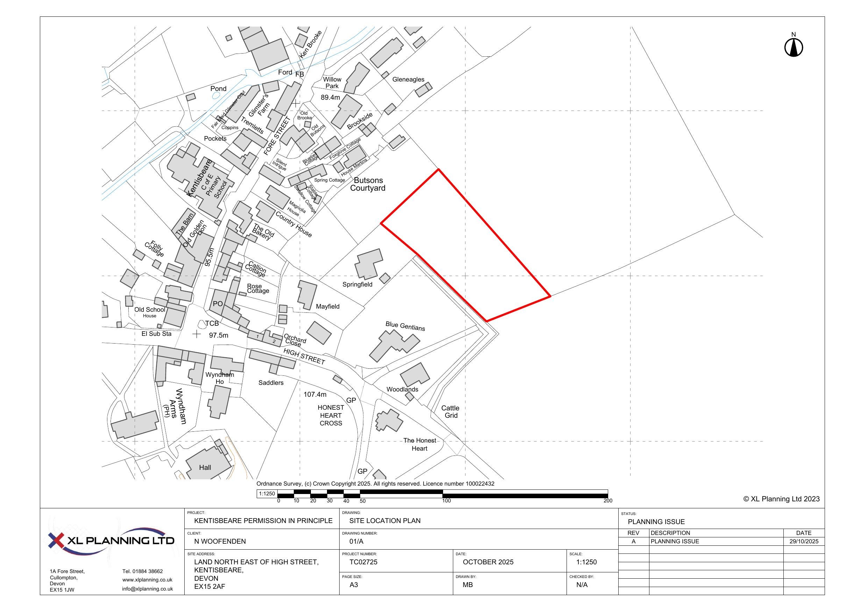This screenshot has height=614, width=868.
Task: Click the Pond outline on map
Action: coord(216,96)
